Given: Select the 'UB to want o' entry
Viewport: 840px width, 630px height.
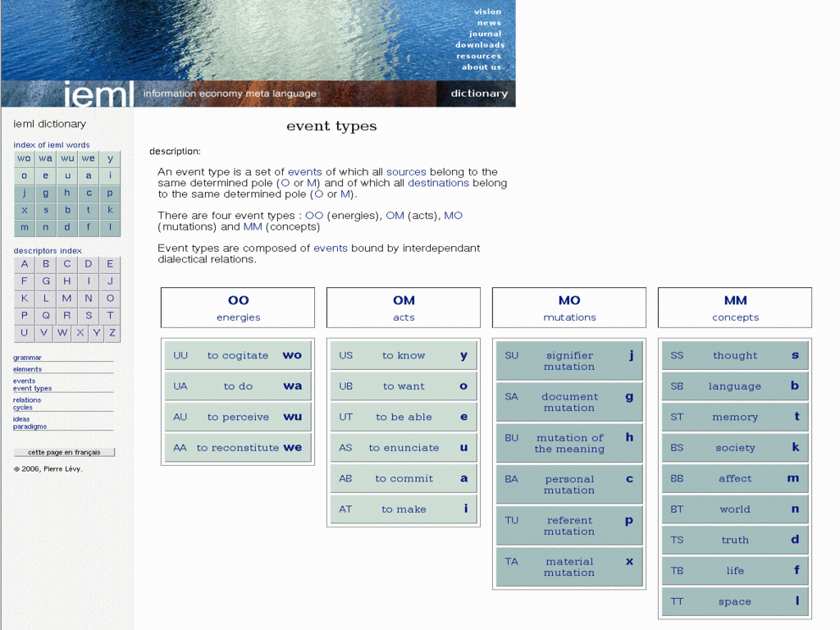Looking at the screenshot, I should [x=404, y=386].
